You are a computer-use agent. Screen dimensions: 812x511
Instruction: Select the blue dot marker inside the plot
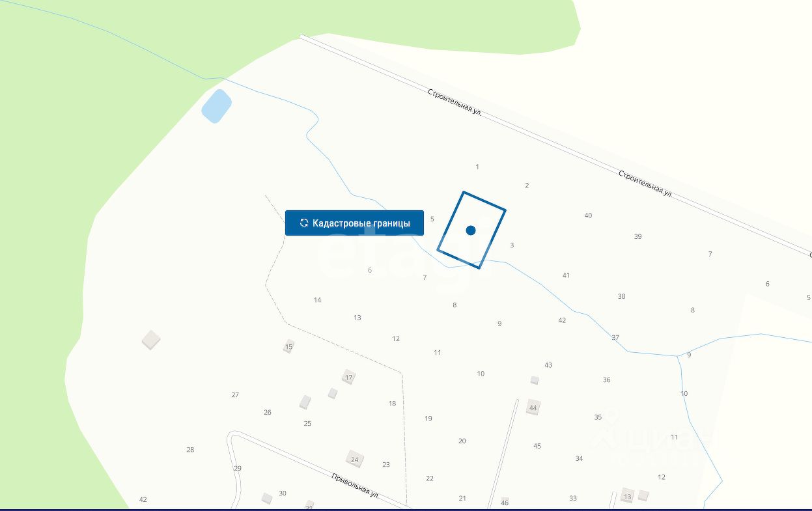[x=471, y=230]
